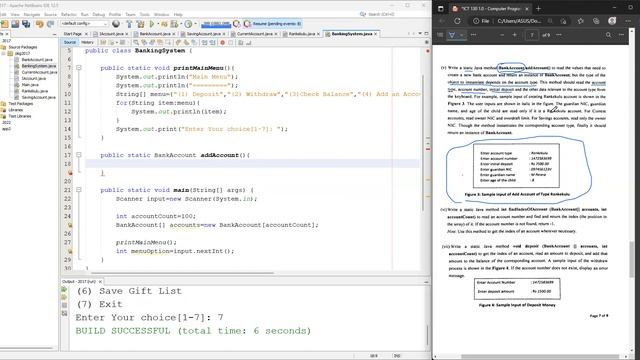Click the PDF contents list icon
640x360 pixels.
pos(440,35)
